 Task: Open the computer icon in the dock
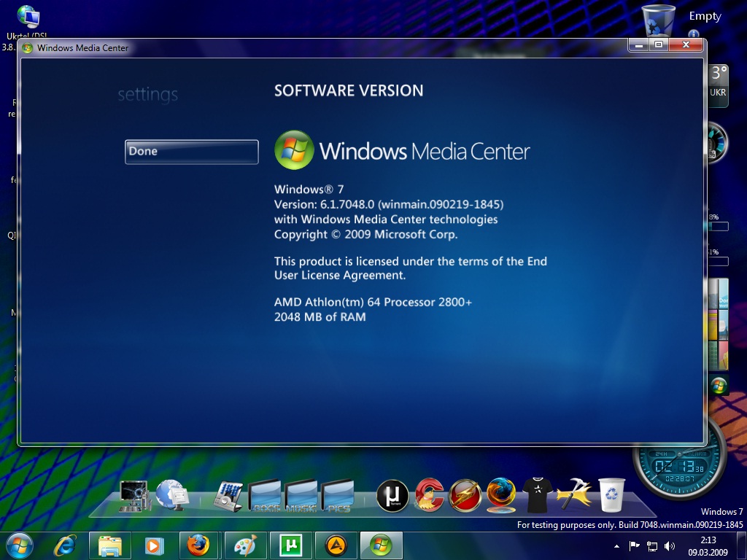(x=133, y=496)
